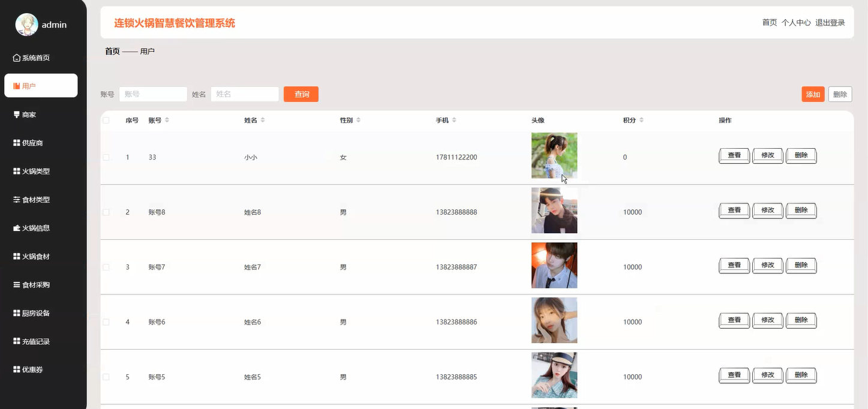Click 删除 in the 账号6 row

(801, 321)
